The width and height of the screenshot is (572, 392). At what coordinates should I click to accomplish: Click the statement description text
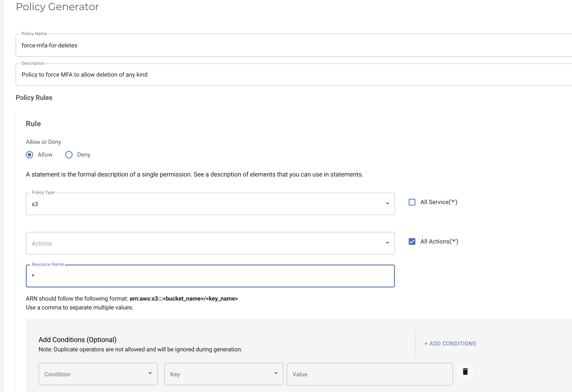pos(194,174)
